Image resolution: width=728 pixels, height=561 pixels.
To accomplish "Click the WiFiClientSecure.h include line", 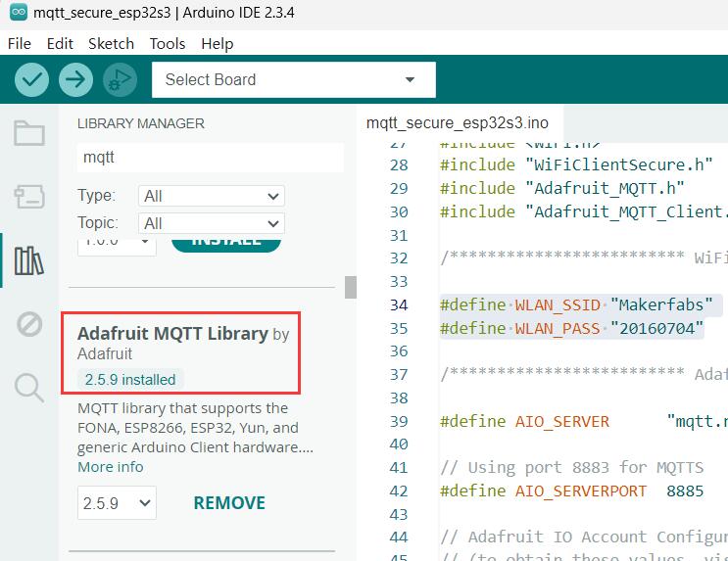I will pyautogui.click(x=576, y=164).
